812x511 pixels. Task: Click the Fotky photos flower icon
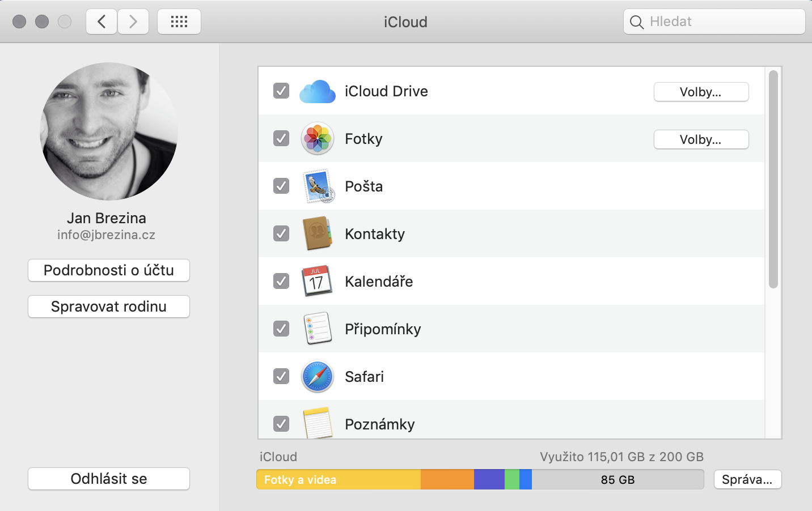click(x=317, y=139)
